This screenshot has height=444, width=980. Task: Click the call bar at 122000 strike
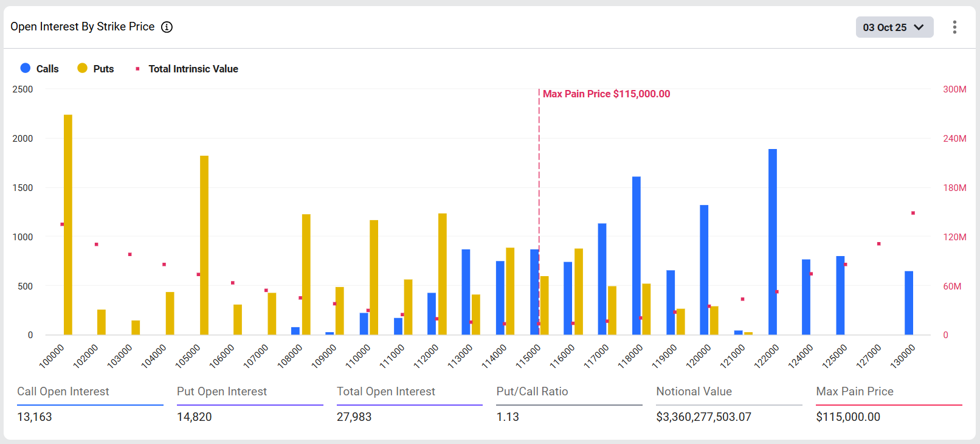coord(772,242)
